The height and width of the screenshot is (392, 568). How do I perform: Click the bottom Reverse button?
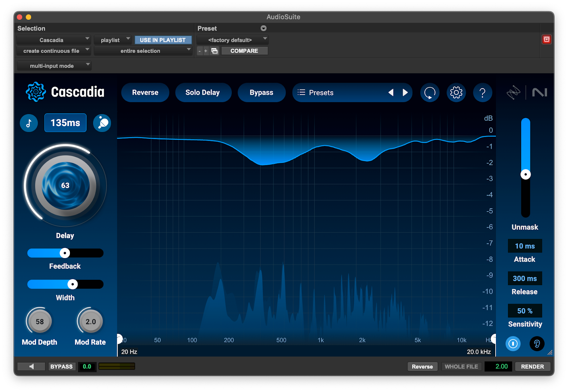pyautogui.click(x=422, y=366)
